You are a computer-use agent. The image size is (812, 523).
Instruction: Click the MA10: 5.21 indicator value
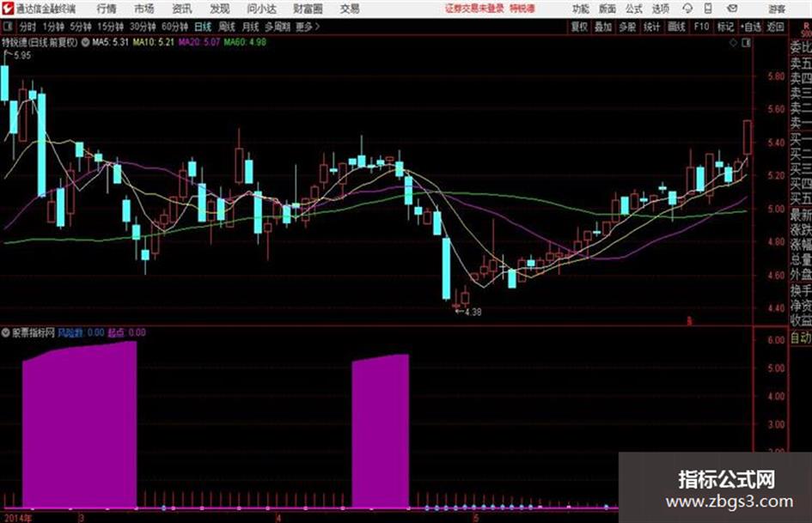[x=153, y=42]
